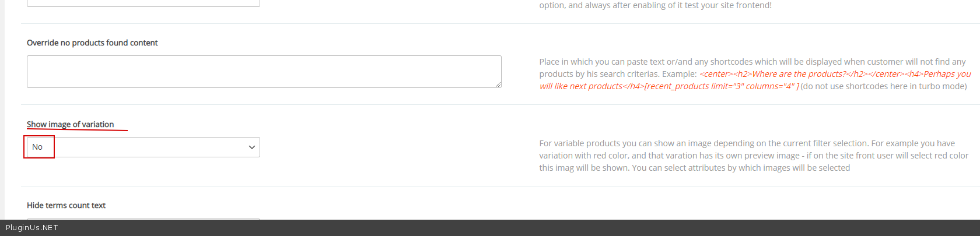The height and width of the screenshot is (236, 980).
Task: Click the textarea resize grip handle
Action: pos(498,84)
